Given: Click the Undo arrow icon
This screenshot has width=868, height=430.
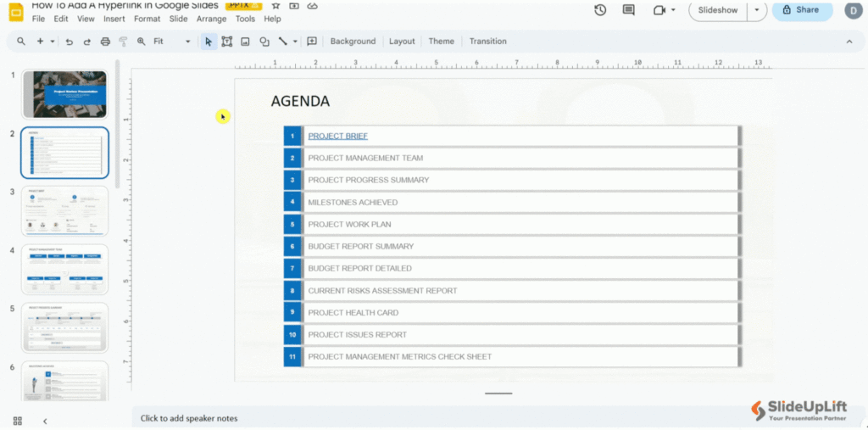Looking at the screenshot, I should point(70,41).
